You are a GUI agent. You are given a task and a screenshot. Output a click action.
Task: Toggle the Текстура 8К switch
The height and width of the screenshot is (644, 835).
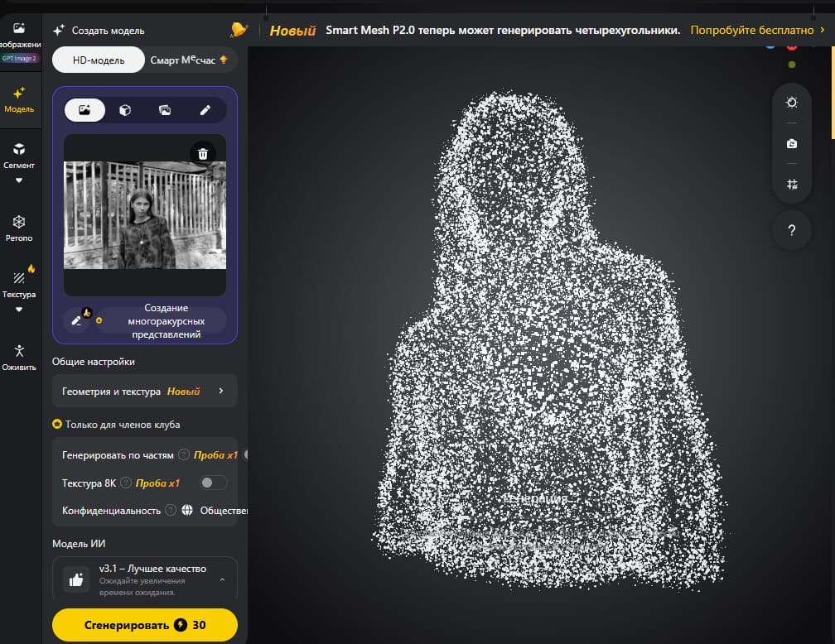tap(213, 483)
